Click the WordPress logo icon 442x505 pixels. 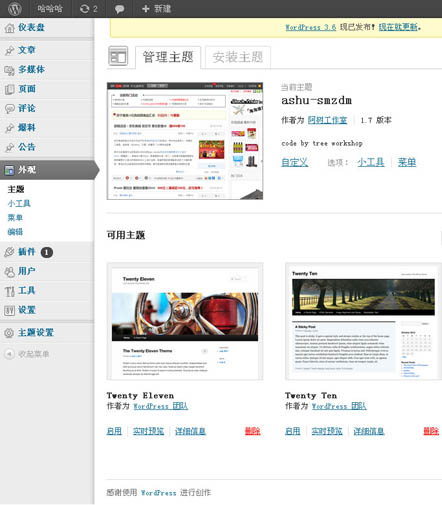click(x=15, y=9)
